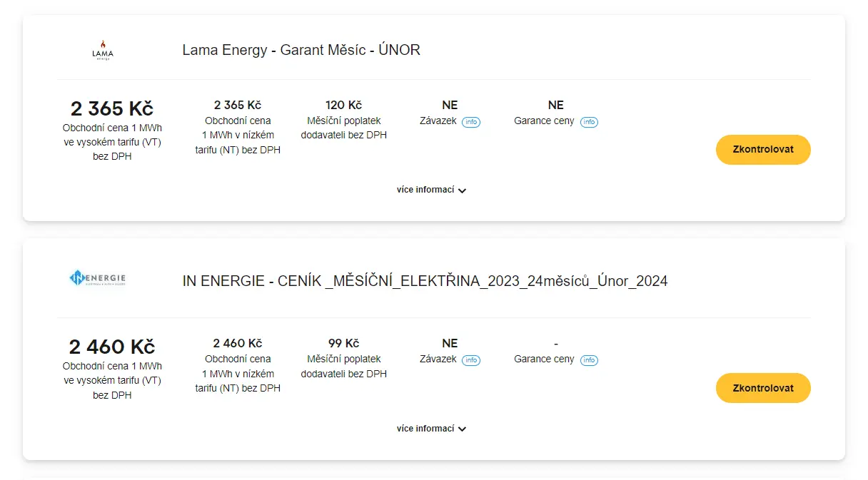The height and width of the screenshot is (480, 868).
Task: Click chevron arrow under IN ENERGIE offer
Action: point(462,429)
